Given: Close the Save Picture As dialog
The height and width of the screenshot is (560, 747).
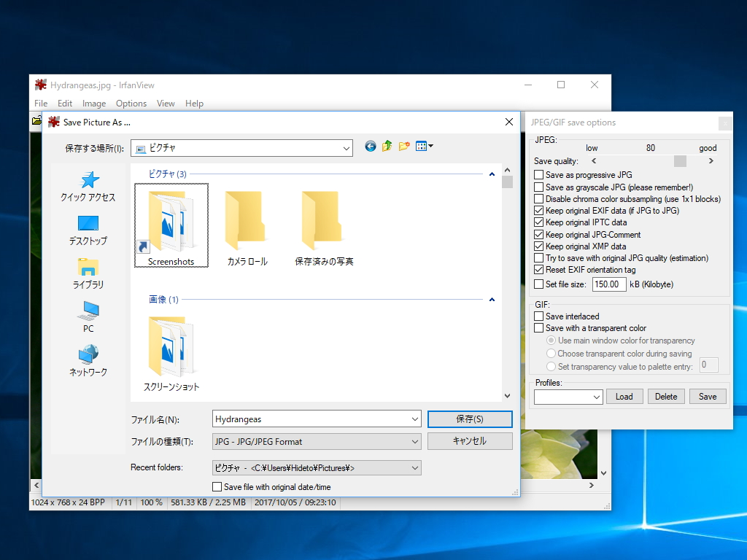Looking at the screenshot, I should 508,122.
